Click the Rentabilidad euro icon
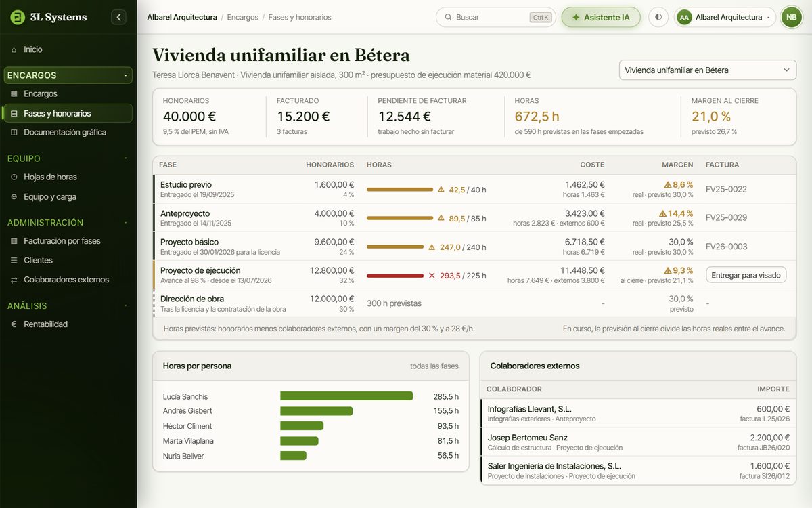Screen dimensions: 812x508 pos(14,324)
